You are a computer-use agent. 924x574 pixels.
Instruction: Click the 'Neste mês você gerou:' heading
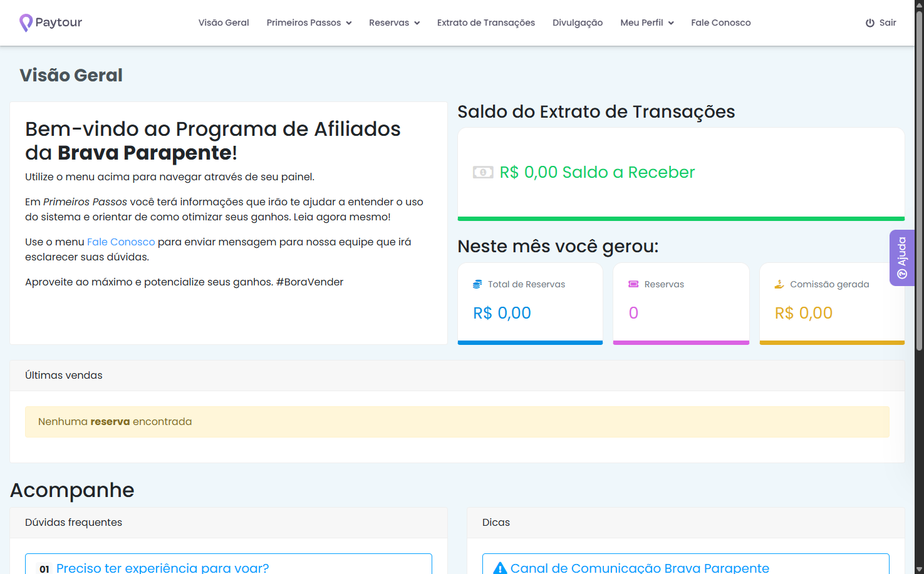(558, 247)
